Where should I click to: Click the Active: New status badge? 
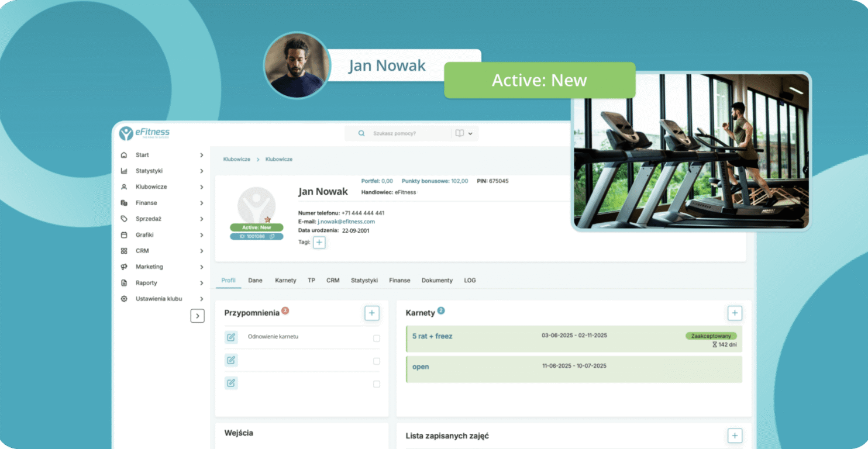click(256, 227)
